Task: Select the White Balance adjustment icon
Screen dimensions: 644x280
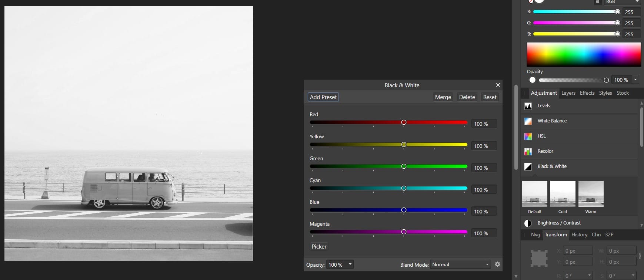Action: coord(528,121)
